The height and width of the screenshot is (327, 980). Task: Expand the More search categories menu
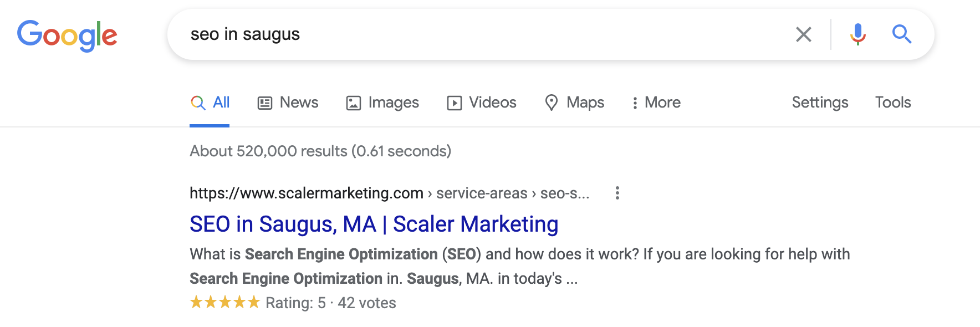pos(656,102)
